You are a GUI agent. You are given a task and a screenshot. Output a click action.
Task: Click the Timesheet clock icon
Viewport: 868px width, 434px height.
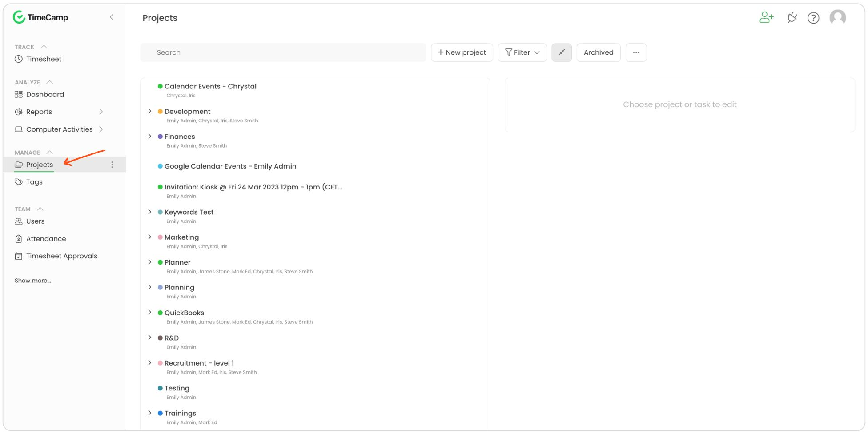19,59
